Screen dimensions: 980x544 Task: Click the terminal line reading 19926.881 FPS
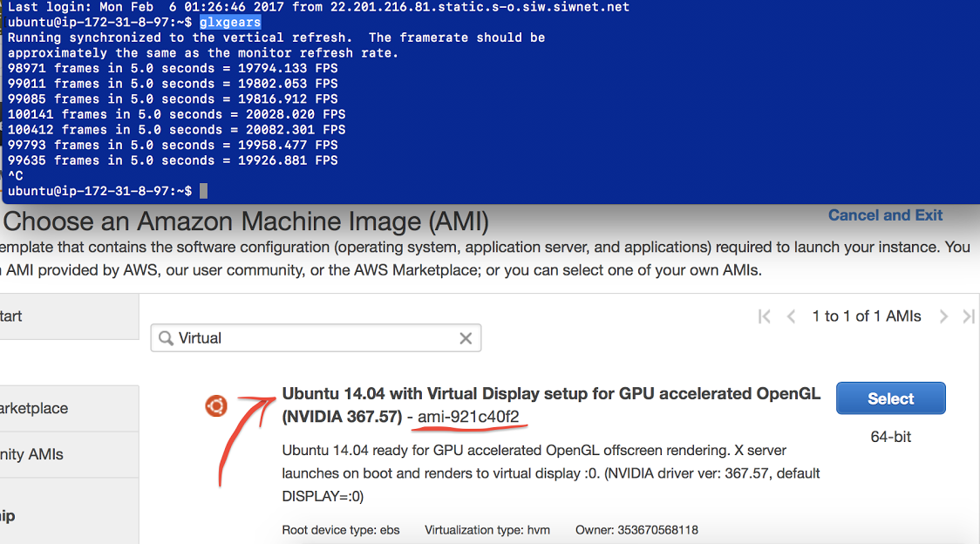coord(173,160)
